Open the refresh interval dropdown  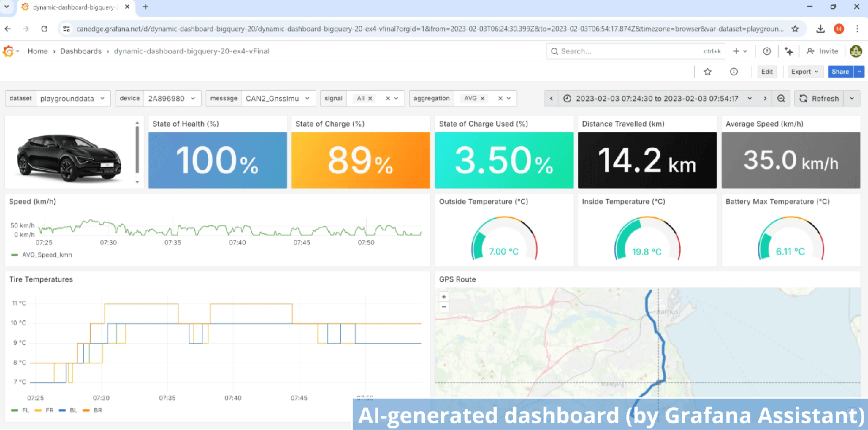[x=852, y=98]
